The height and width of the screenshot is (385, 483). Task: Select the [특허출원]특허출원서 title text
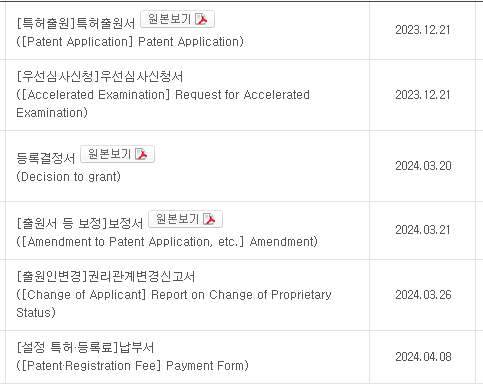pos(76,23)
